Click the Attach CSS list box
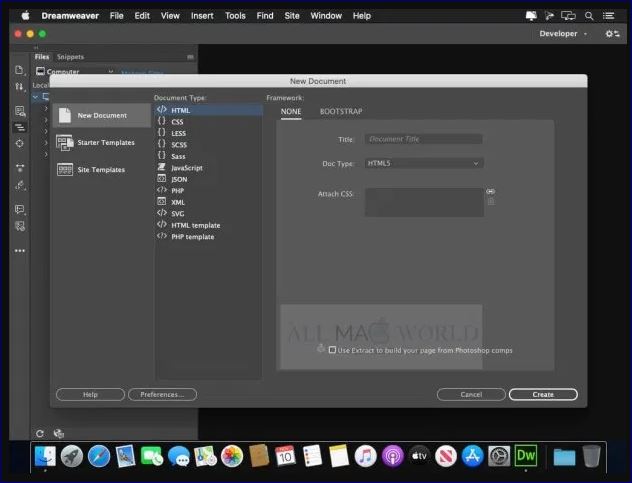Screen dimensions: 632x483 coord(424,202)
